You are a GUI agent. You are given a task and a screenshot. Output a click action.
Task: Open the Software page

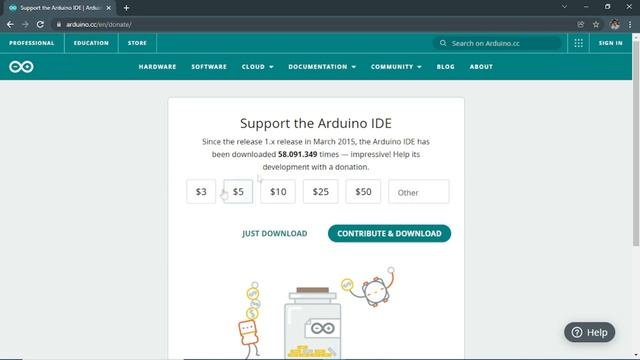[209, 67]
